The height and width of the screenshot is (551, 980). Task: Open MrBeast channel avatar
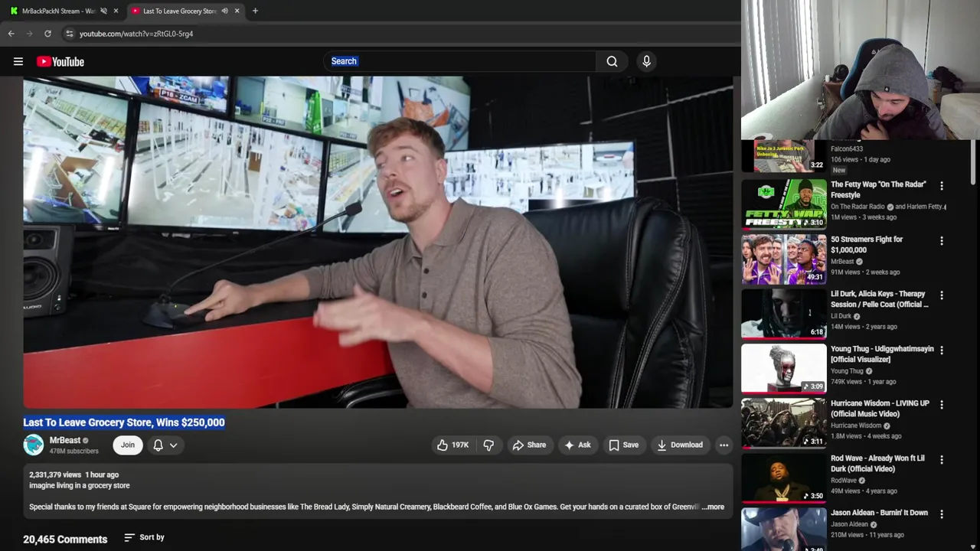[34, 445]
